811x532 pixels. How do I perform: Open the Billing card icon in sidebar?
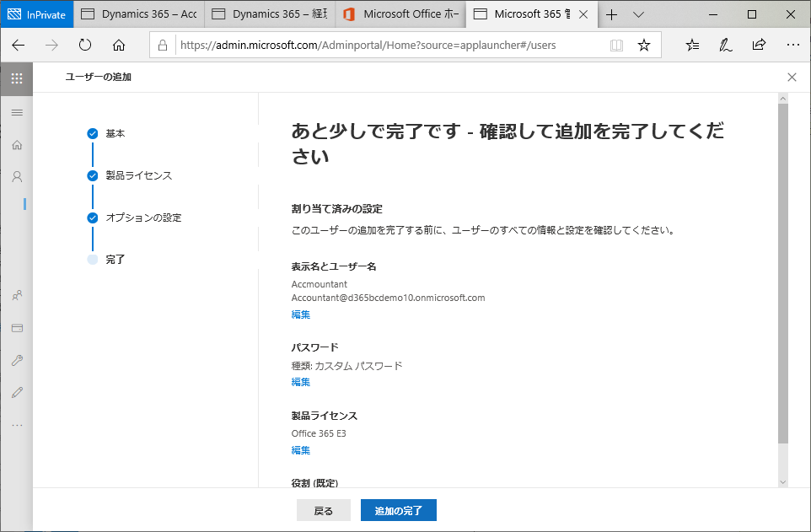[x=16, y=328]
